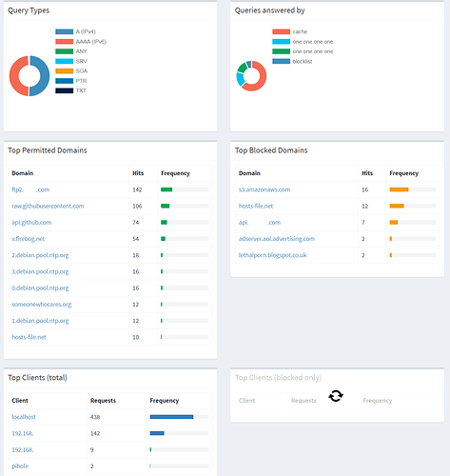450x476 pixels.
Task: Click the Query Types donut chart
Action: coord(29,76)
